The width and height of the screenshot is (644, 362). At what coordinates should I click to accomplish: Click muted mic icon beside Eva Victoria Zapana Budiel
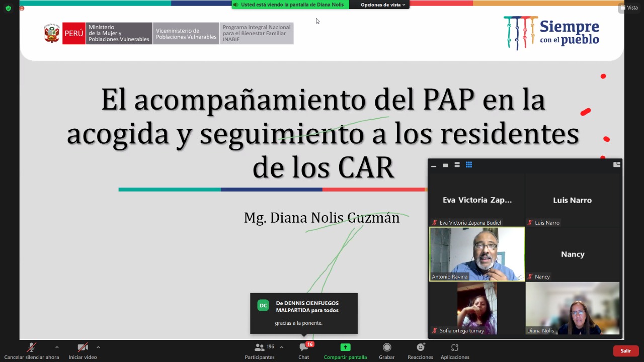click(x=435, y=223)
